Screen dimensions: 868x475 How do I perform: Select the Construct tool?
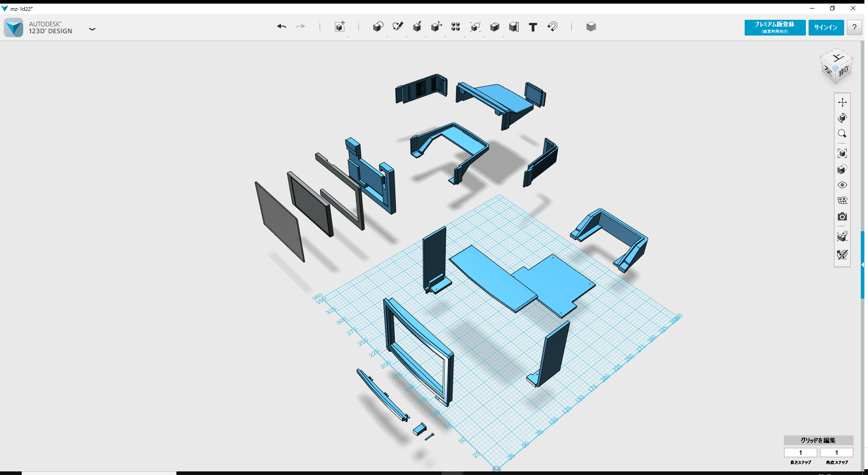pyautogui.click(x=417, y=27)
